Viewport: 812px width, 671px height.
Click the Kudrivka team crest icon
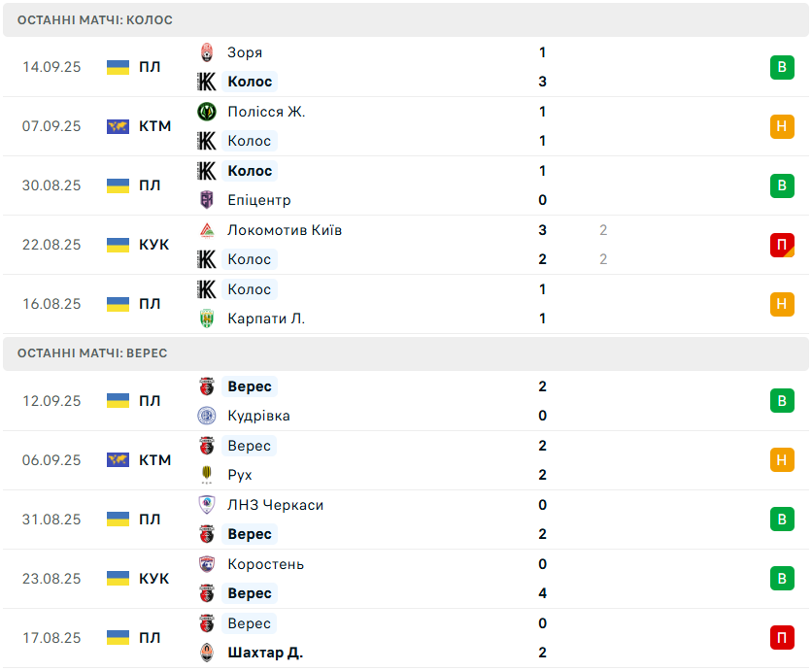coord(206,416)
